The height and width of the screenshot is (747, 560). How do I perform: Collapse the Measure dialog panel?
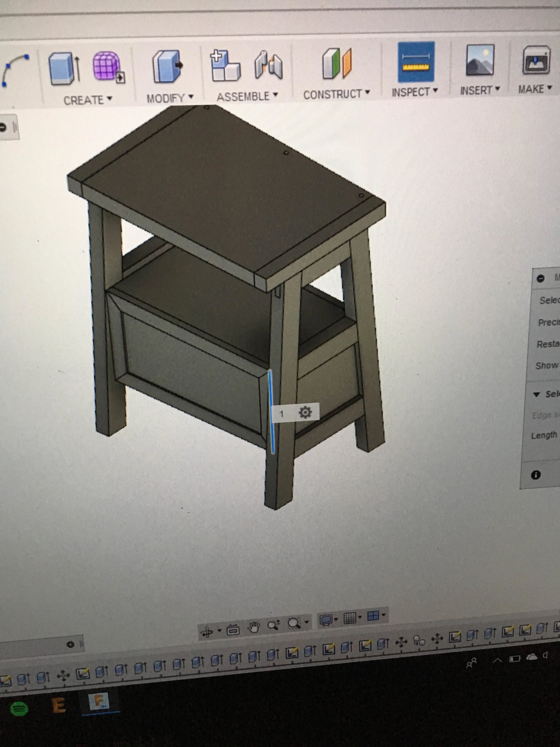point(541,279)
